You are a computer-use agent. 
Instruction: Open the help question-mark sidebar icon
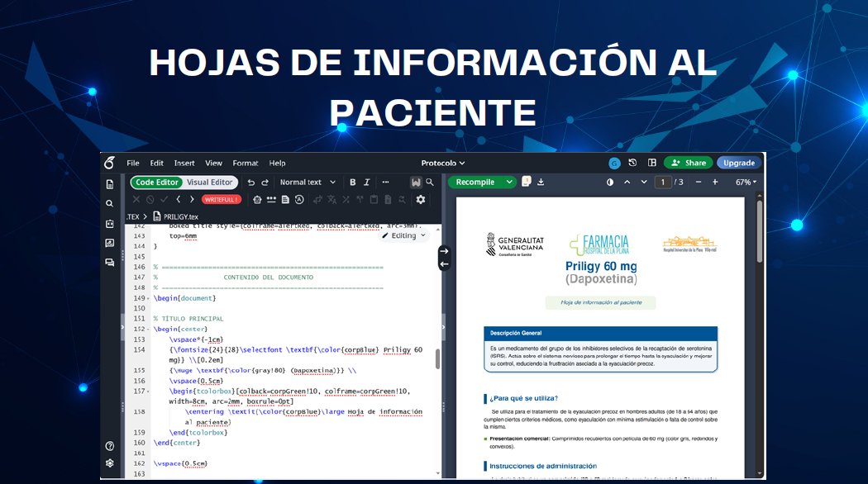pos(110,446)
